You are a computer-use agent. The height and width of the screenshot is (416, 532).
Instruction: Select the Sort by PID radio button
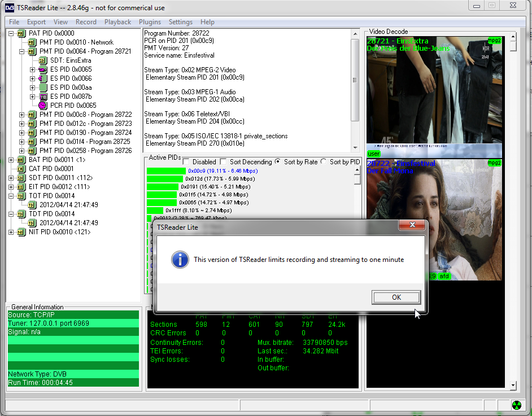click(x=324, y=162)
